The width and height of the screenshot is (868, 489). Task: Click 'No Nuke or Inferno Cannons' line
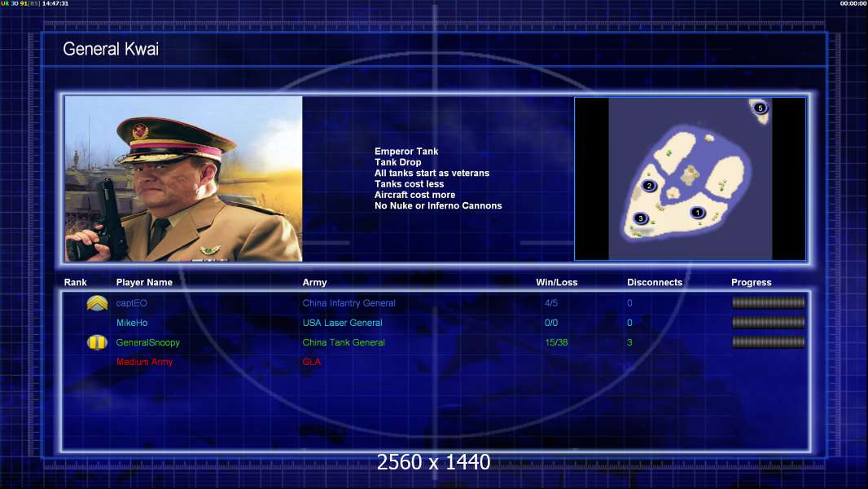[x=438, y=205]
